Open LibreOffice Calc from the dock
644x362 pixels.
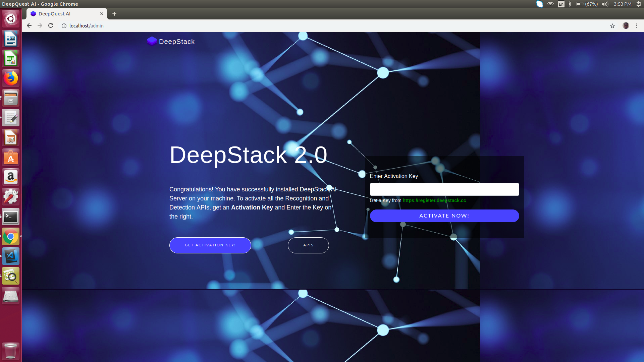(x=11, y=58)
